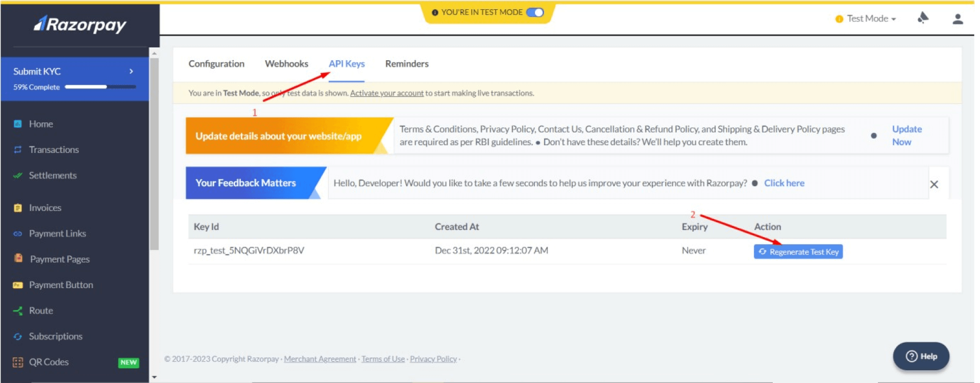Open the QR Codes icon
Image resolution: width=980 pixels, height=383 pixels.
click(x=18, y=362)
